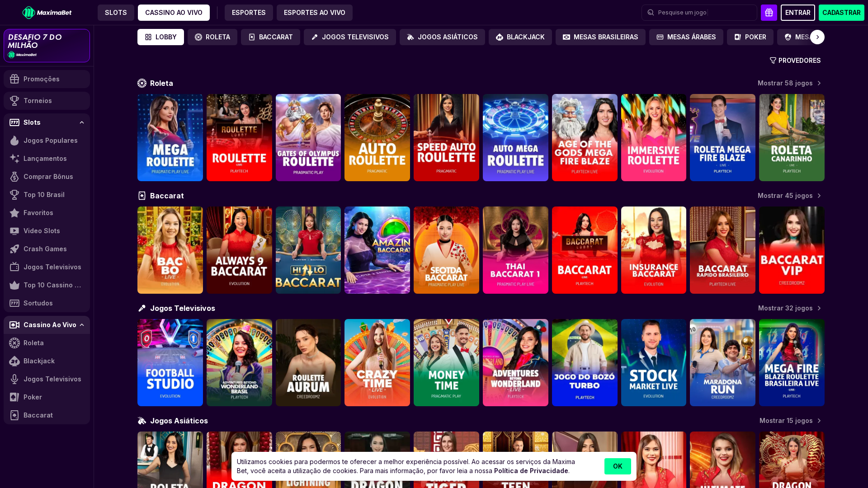Open the Desafio 7 do Milhão banner
This screenshot has width=868, height=488.
[x=47, y=46]
